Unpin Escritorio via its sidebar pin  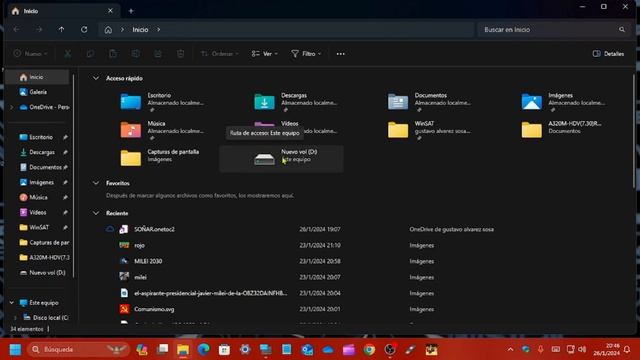click(65, 137)
